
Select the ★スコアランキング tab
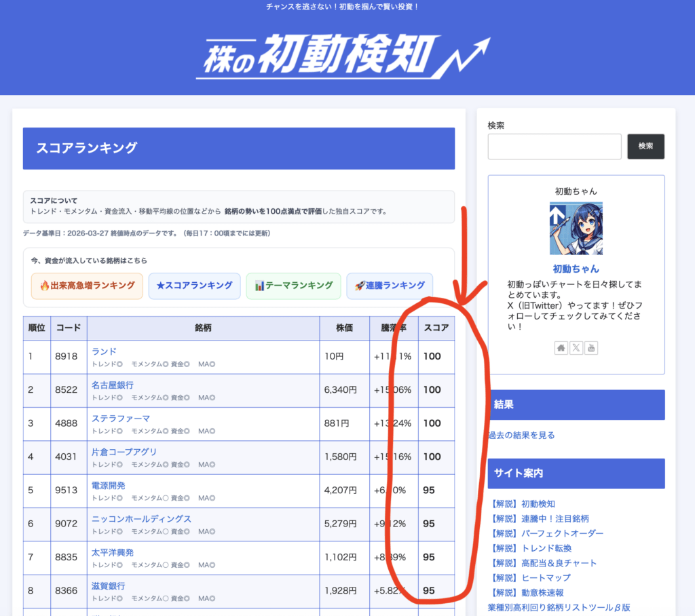pos(194,286)
